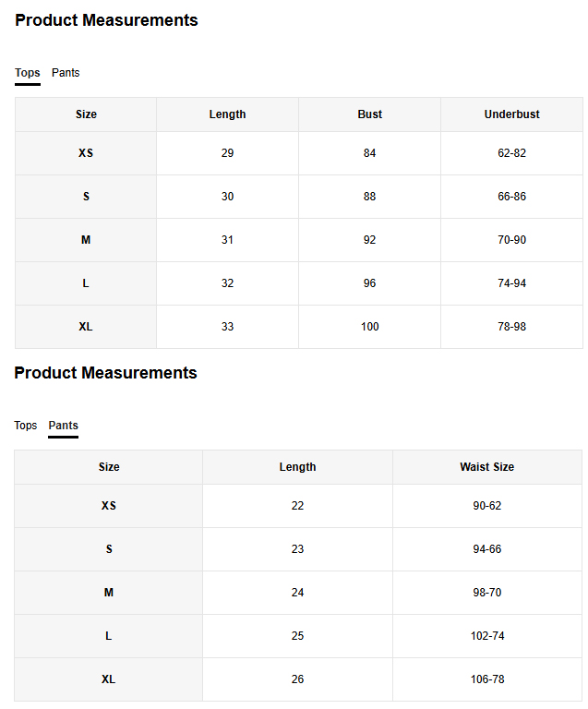The image size is (588, 709).
Task: Click pants length value 25
Action: (x=297, y=636)
